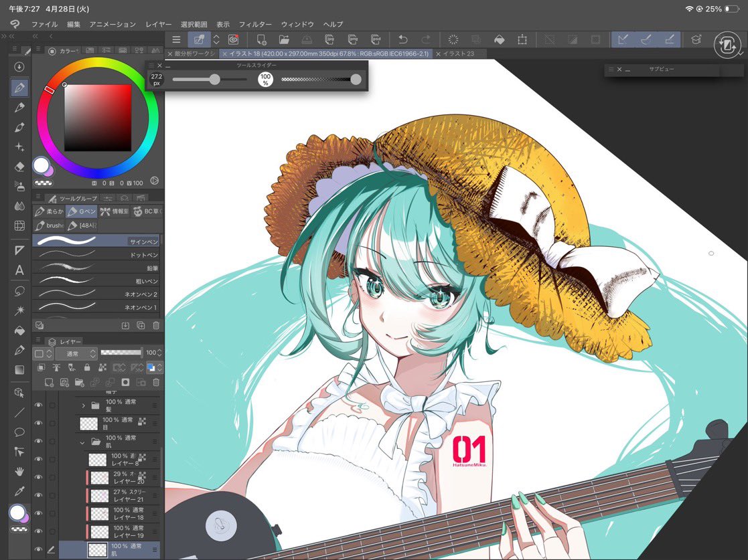The image size is (748, 560).
Task: Click the hamburger menu in command bar
Action: coord(176,39)
